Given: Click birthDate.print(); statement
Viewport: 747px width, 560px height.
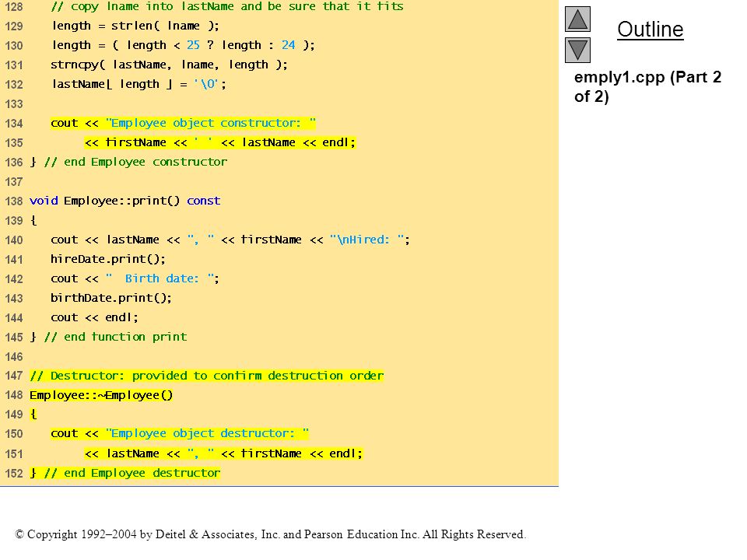Looking at the screenshot, I should (111, 298).
